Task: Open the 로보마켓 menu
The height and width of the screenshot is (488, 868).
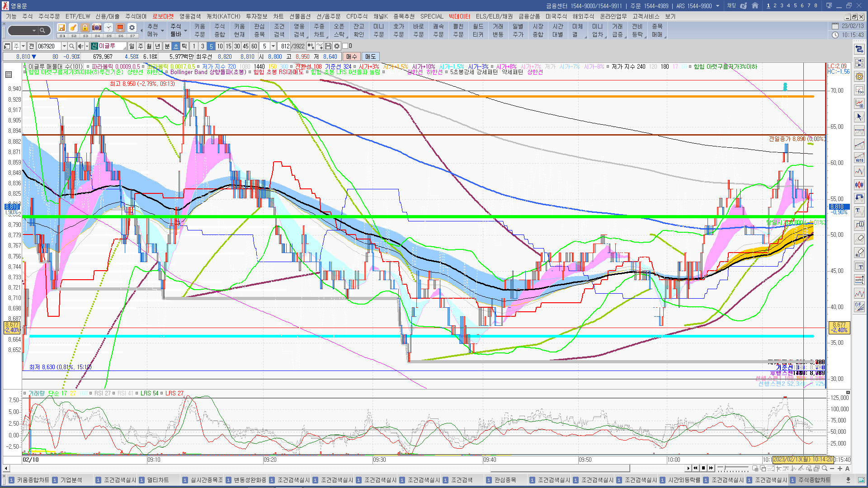Action: click(x=163, y=16)
